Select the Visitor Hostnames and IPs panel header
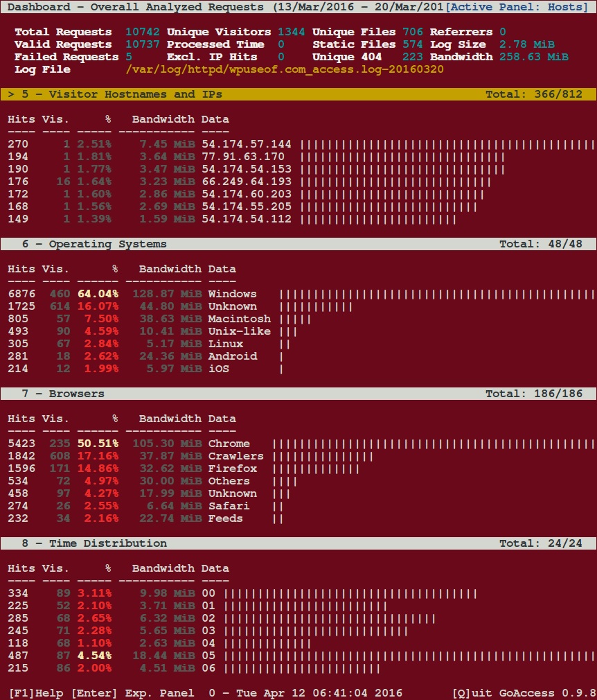 298,94
